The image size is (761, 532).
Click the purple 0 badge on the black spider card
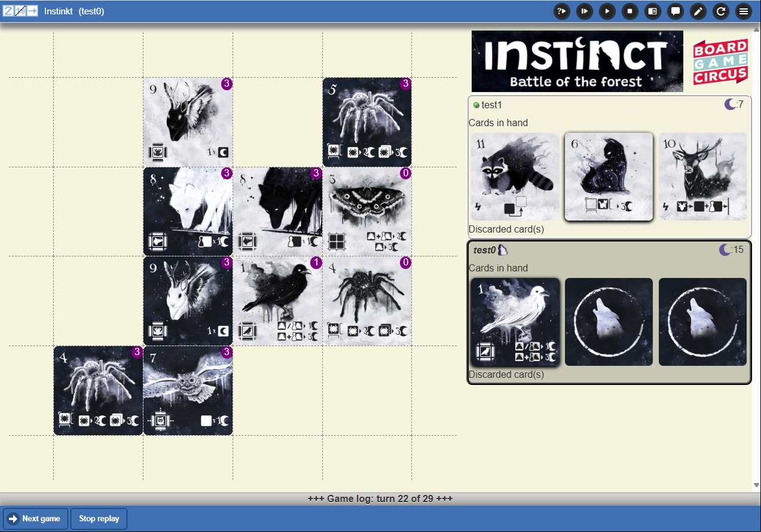(406, 263)
